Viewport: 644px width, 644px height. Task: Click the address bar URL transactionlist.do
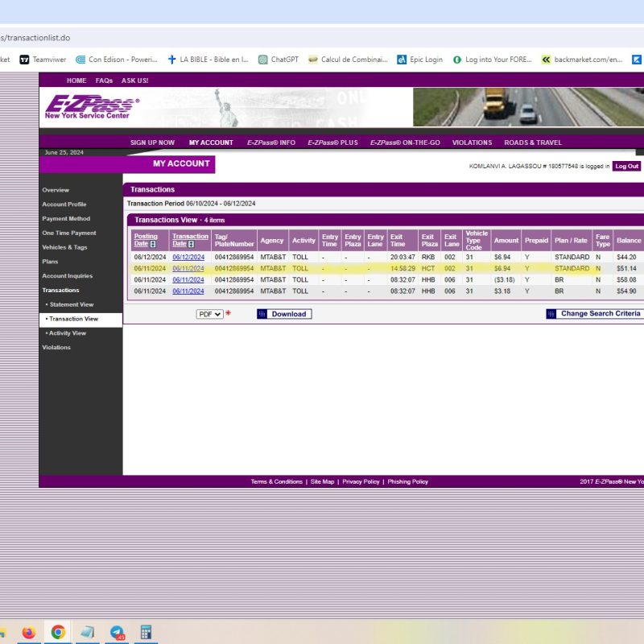point(35,38)
